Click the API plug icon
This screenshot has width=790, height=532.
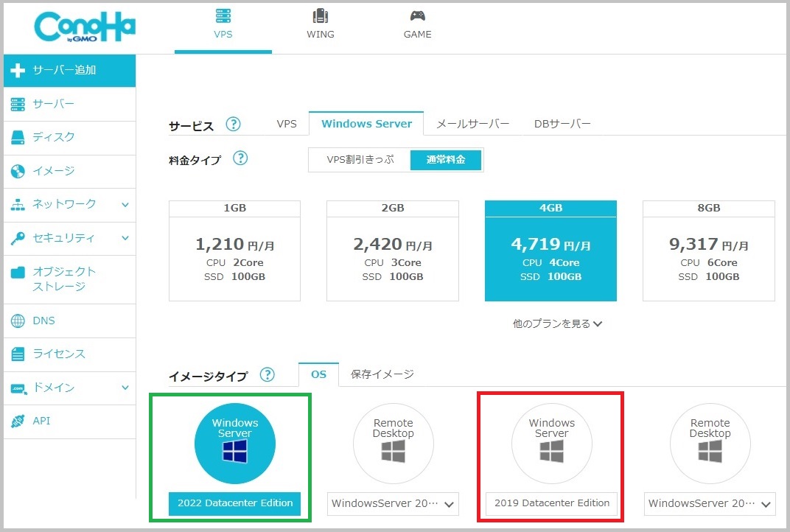(x=18, y=421)
